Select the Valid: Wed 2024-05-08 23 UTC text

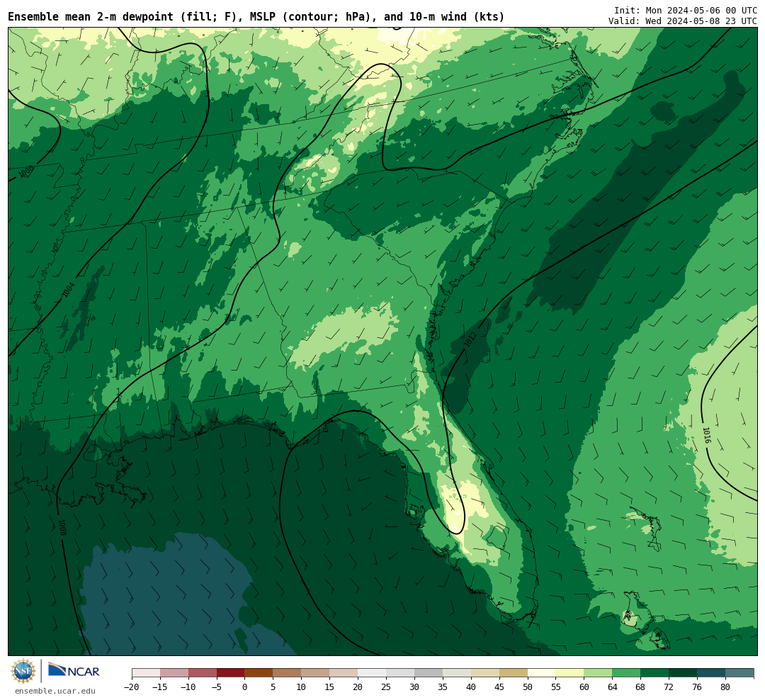tap(683, 21)
